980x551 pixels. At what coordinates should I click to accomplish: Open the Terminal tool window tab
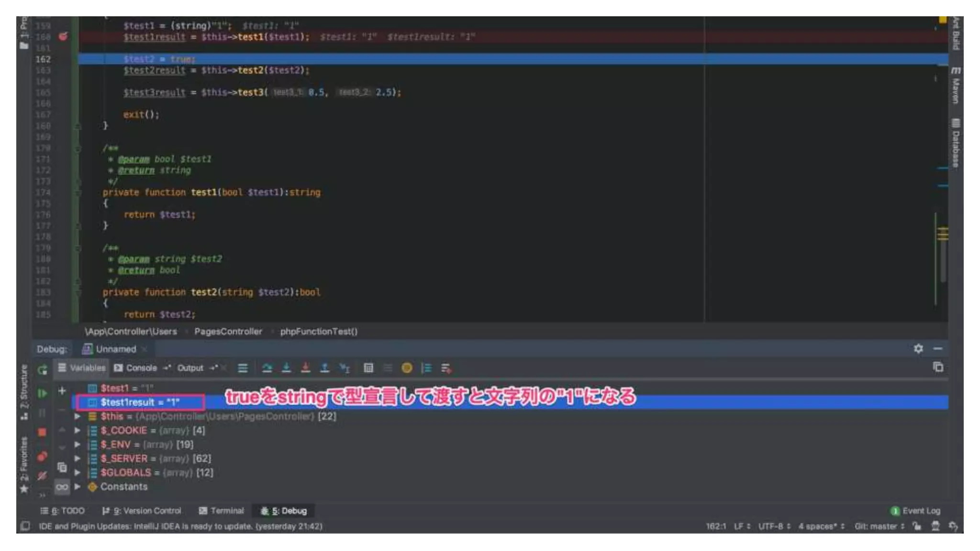point(221,511)
